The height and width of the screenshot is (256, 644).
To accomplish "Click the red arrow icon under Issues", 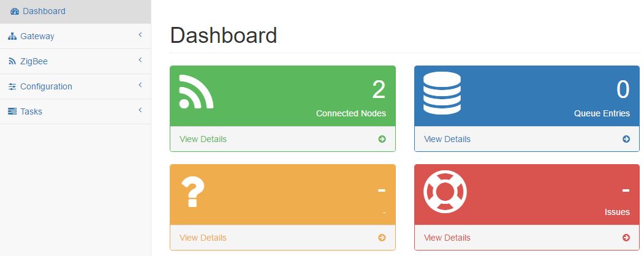I will (x=626, y=238).
